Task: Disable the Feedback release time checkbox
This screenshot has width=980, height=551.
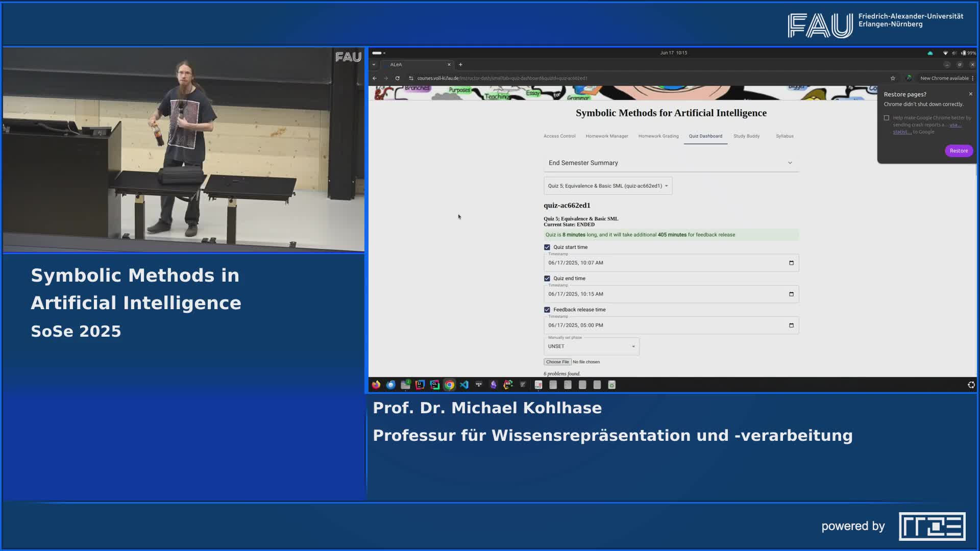Action: [x=547, y=310]
